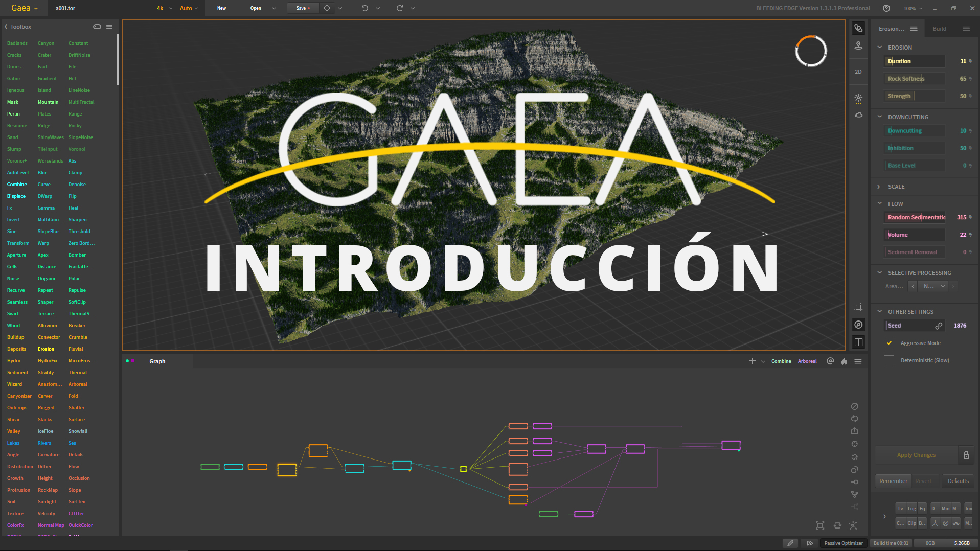Enable the Deterministic (Slow) checkbox
980x551 pixels.
(888, 360)
